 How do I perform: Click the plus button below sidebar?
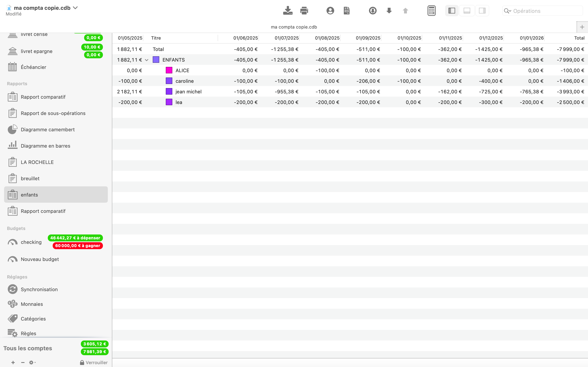13,362
